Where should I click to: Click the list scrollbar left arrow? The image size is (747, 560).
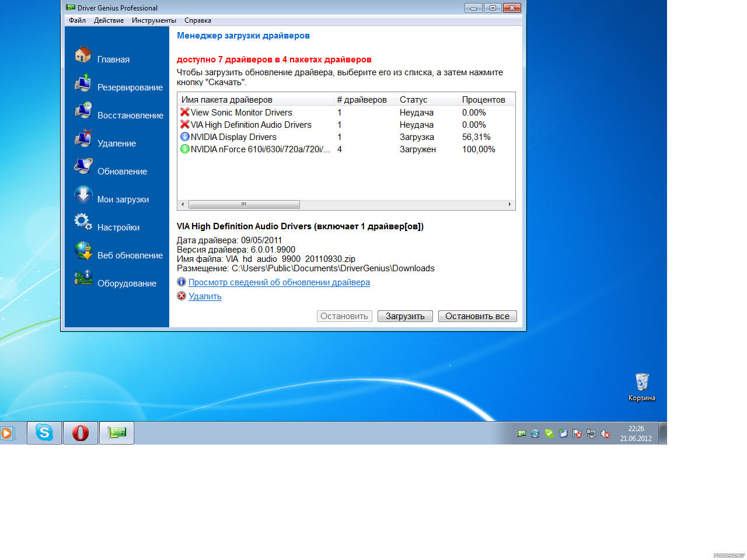click(183, 204)
